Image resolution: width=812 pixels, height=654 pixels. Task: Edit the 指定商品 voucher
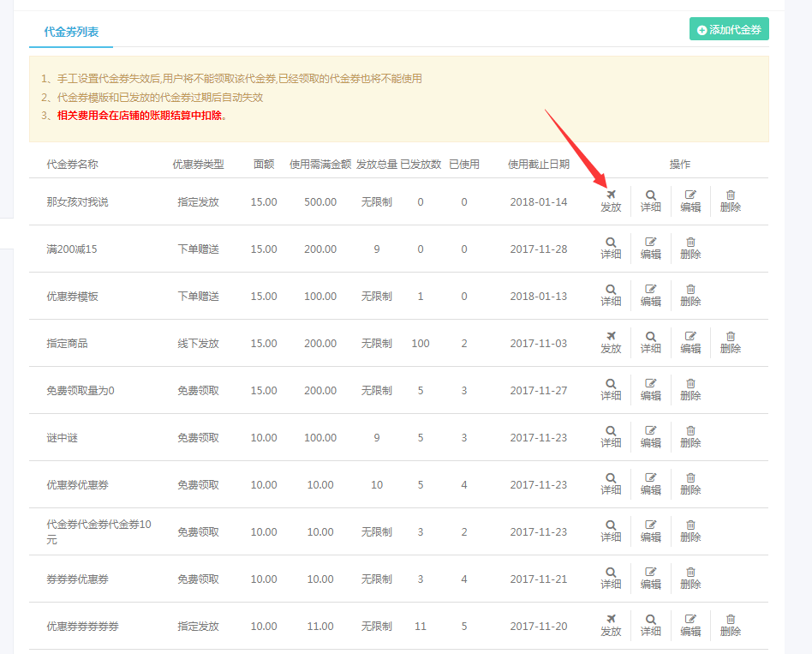690,342
